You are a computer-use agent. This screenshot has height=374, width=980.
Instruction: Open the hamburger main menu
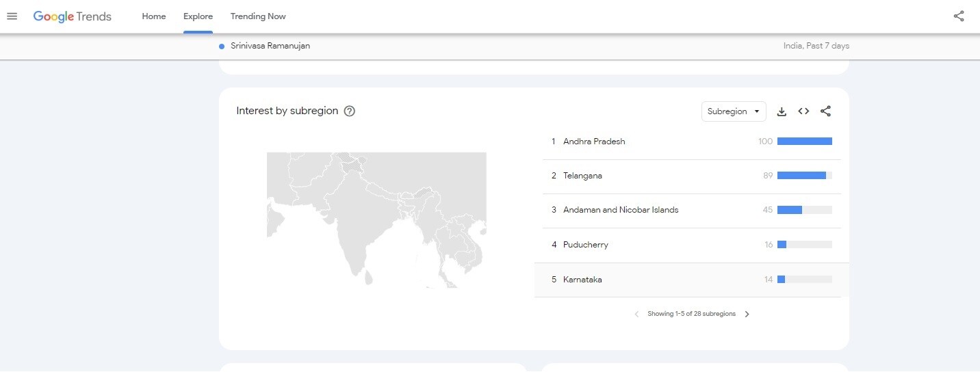12,16
